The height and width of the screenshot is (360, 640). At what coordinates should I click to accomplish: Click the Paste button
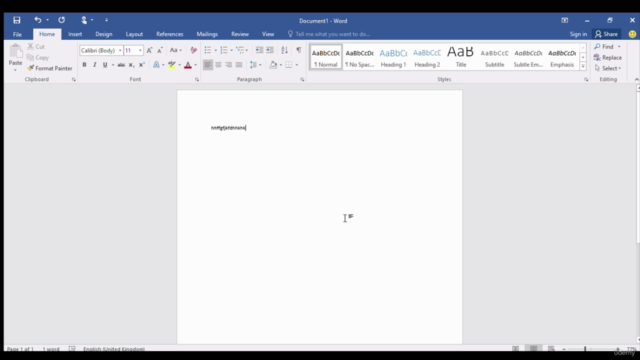click(x=16, y=57)
